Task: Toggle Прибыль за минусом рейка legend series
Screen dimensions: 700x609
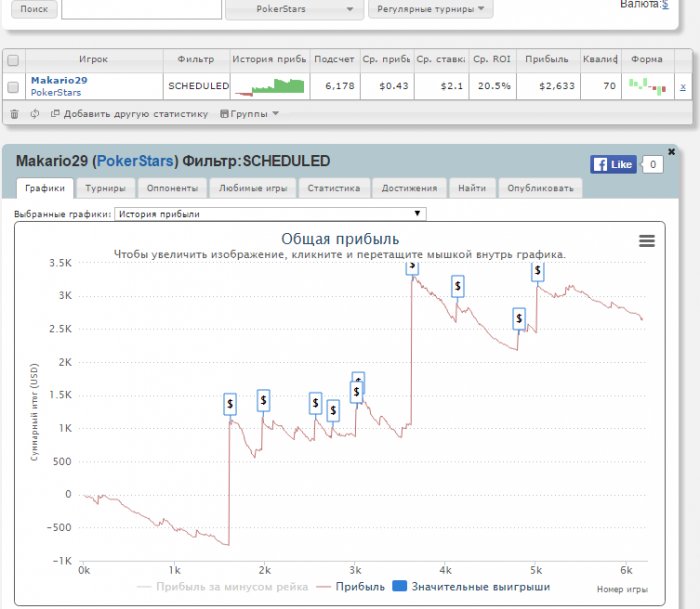Action: click(223, 586)
